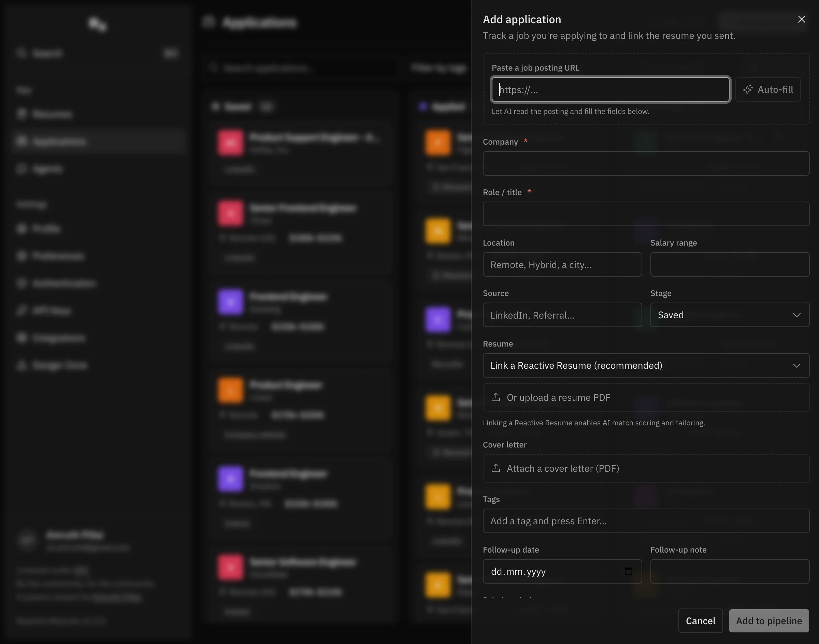Click the 'Add application' heading

(x=522, y=19)
